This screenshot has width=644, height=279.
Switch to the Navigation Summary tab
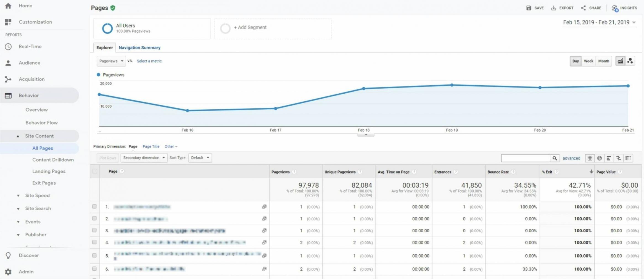[139, 48]
